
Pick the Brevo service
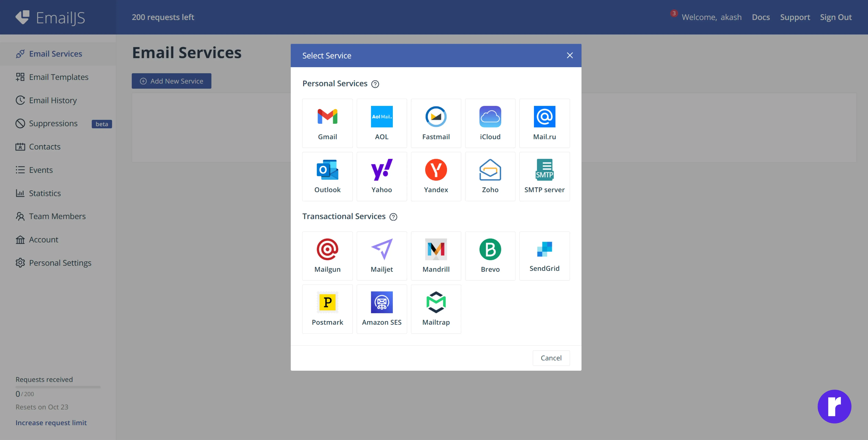coord(490,256)
